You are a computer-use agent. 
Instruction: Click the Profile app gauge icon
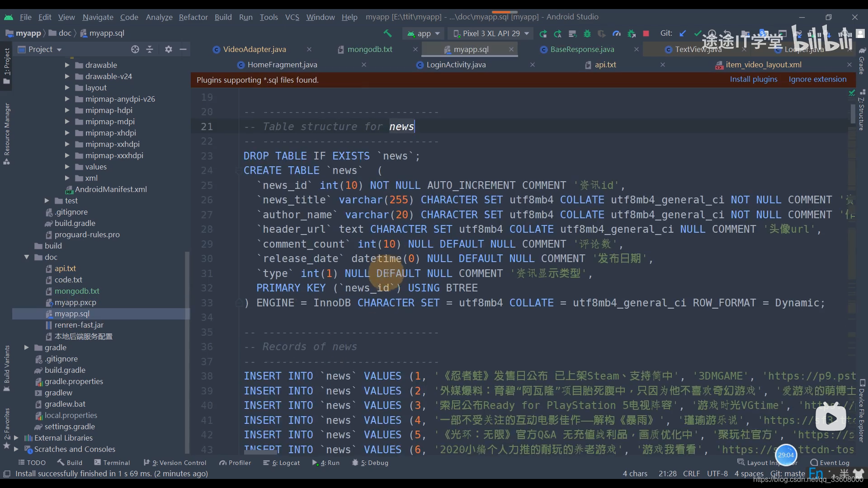click(x=617, y=33)
